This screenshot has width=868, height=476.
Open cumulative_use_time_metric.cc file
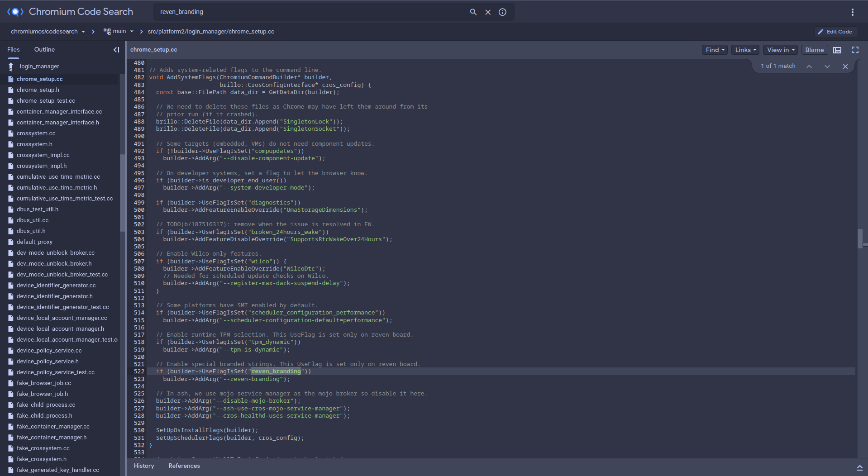(58, 177)
